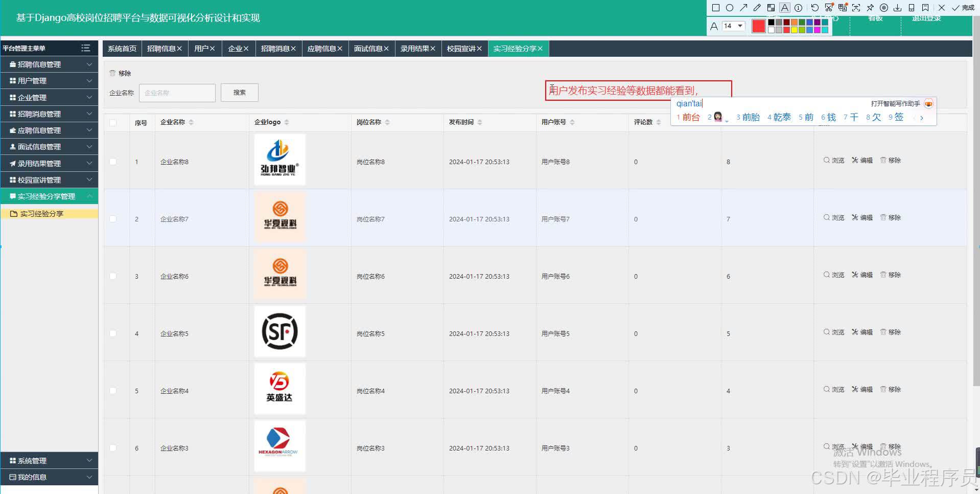The image size is (980, 494).
Task: Expand 招聘消息管理 in the sidebar
Action: pos(49,114)
